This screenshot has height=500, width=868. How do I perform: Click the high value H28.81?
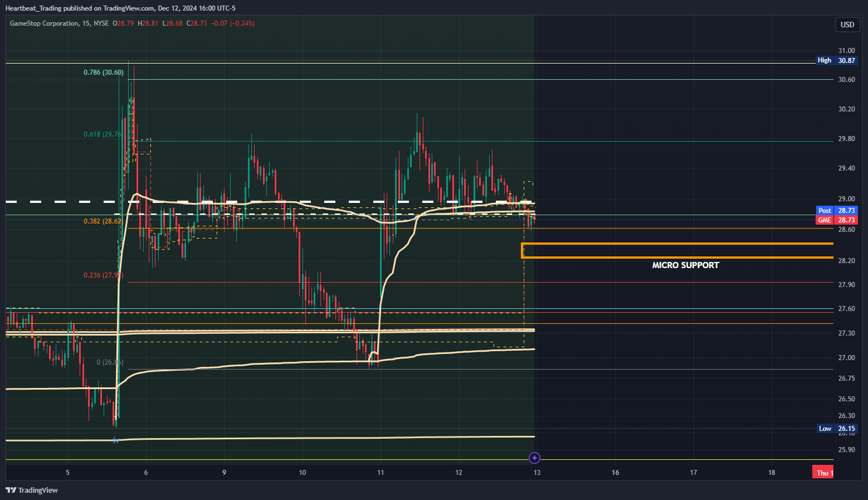tap(148, 23)
